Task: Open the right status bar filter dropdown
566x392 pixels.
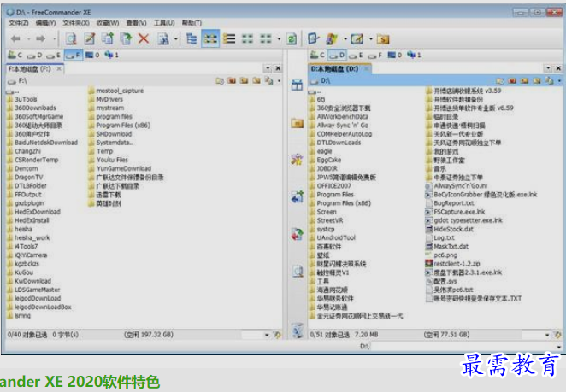Action: click(547, 335)
